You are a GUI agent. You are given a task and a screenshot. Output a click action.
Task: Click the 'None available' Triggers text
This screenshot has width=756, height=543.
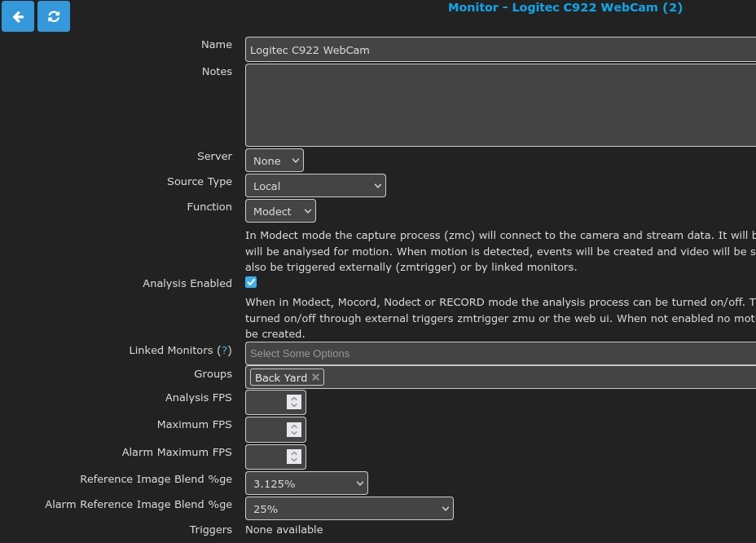[284, 529]
